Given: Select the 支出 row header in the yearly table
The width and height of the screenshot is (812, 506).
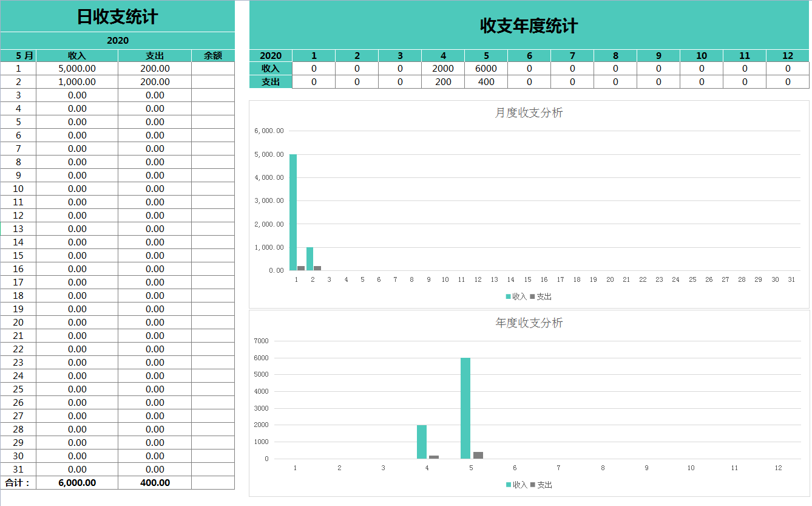Looking at the screenshot, I should pyautogui.click(x=270, y=81).
